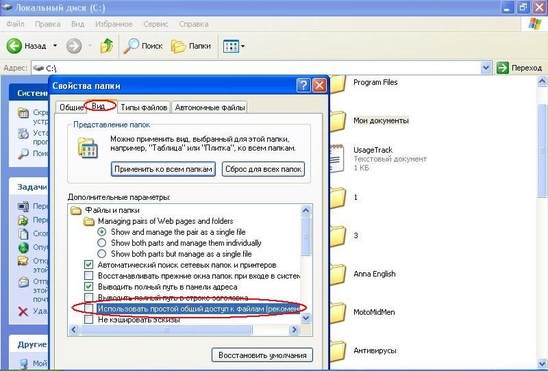Click the Explorer window scroll-up arrow
The height and width of the screenshot is (371, 548).
click(x=542, y=81)
